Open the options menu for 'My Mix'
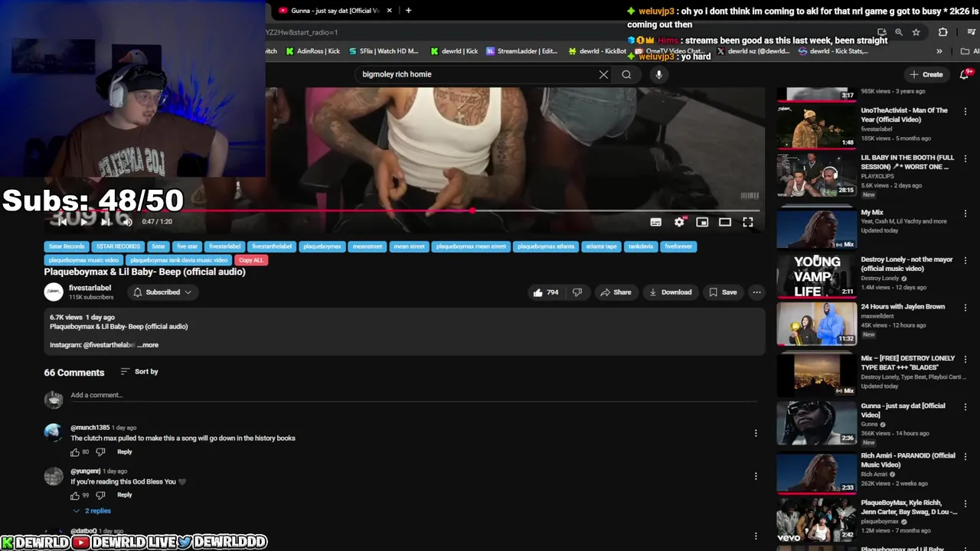The width and height of the screenshot is (980, 551). 965,214
